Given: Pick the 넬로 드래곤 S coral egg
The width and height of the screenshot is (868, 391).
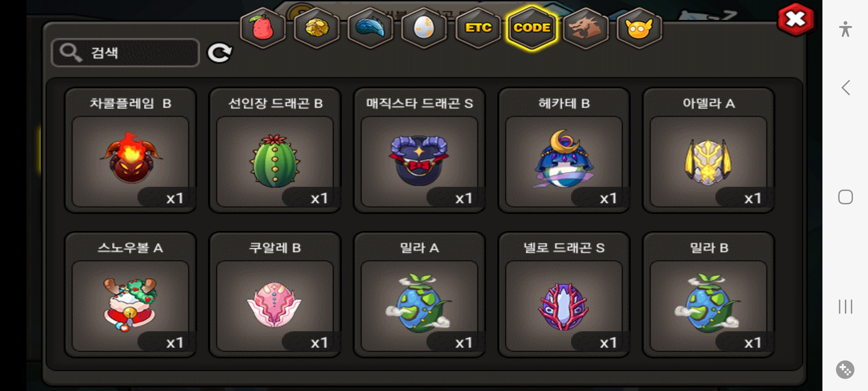Looking at the screenshot, I should (x=564, y=295).
